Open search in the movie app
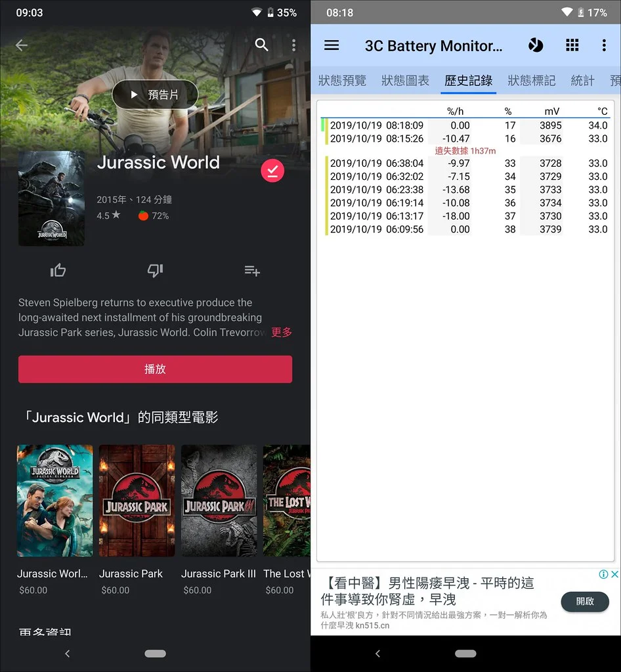Image resolution: width=621 pixels, height=672 pixels. [x=261, y=45]
